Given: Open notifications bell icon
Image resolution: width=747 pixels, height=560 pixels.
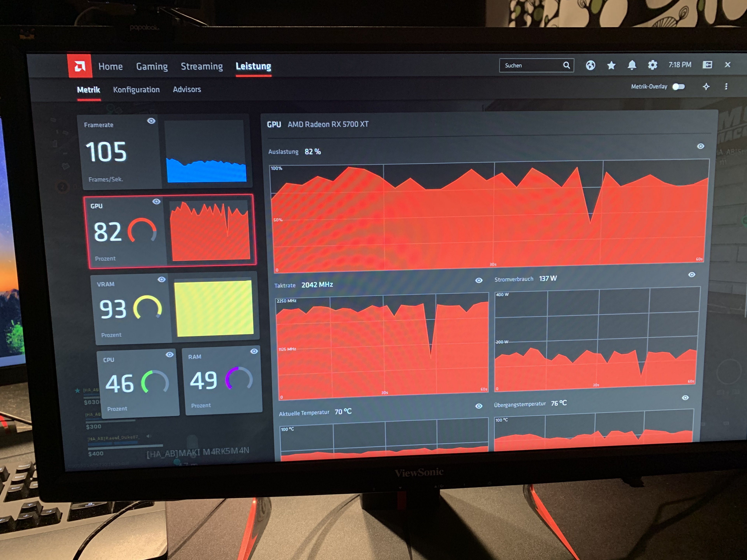Looking at the screenshot, I should (x=631, y=65).
